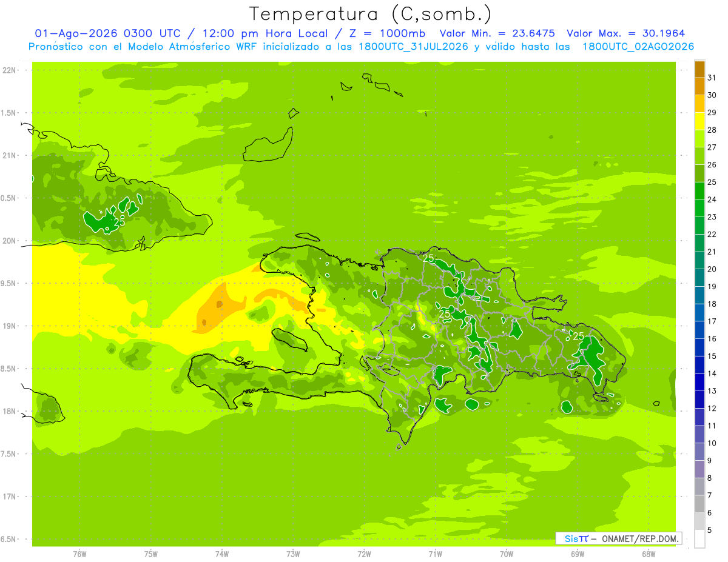Screen dimensions: 728x562
Task: Click the '25' contour label over eastern Dominican Republic
Action: 579,336
